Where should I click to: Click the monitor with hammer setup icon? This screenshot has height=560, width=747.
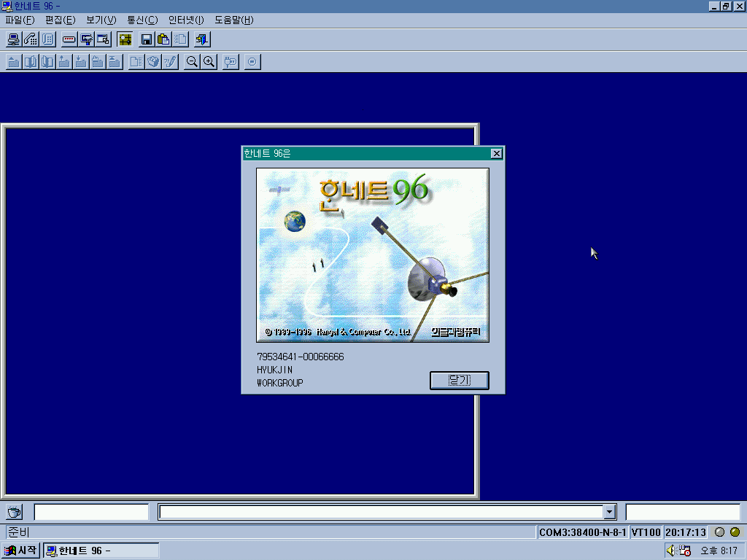pos(86,39)
